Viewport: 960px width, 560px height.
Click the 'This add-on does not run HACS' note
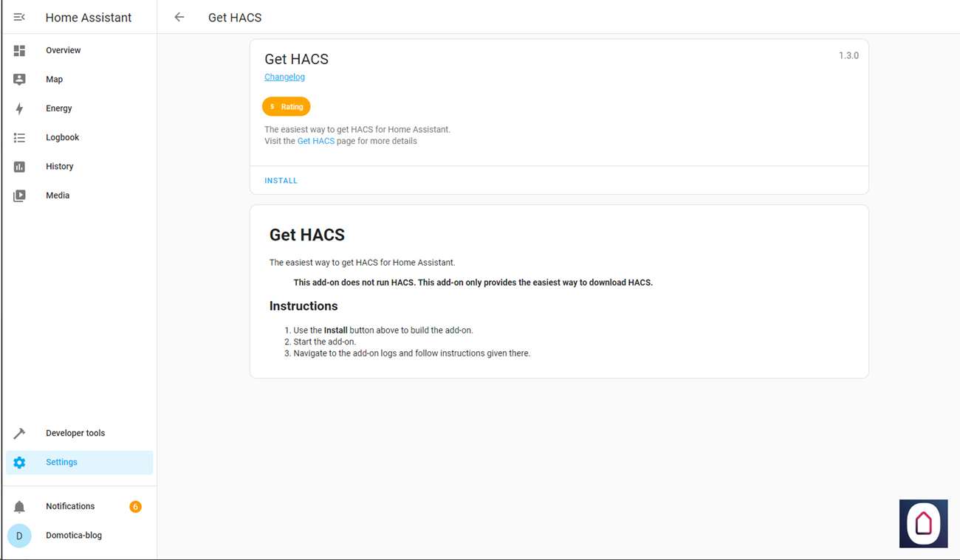(473, 283)
